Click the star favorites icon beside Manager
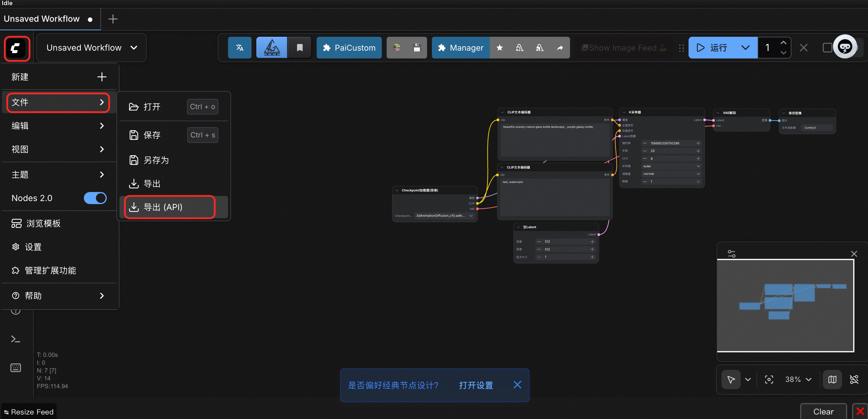 [x=499, y=48]
